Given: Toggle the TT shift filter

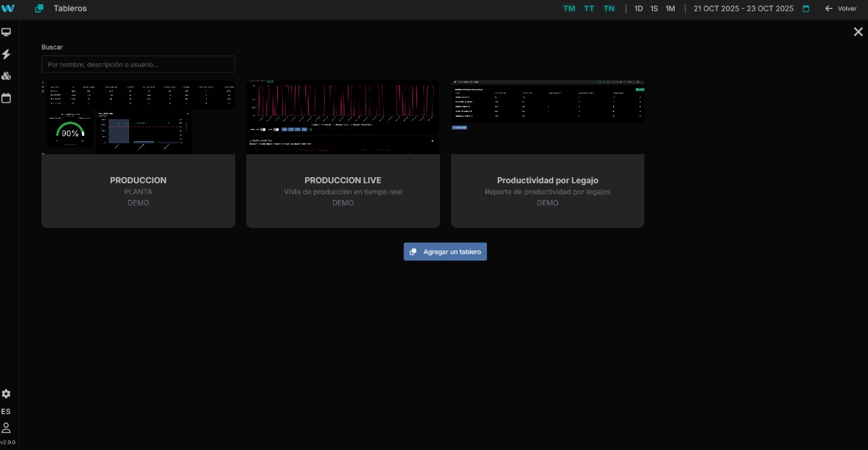Looking at the screenshot, I should point(589,9).
